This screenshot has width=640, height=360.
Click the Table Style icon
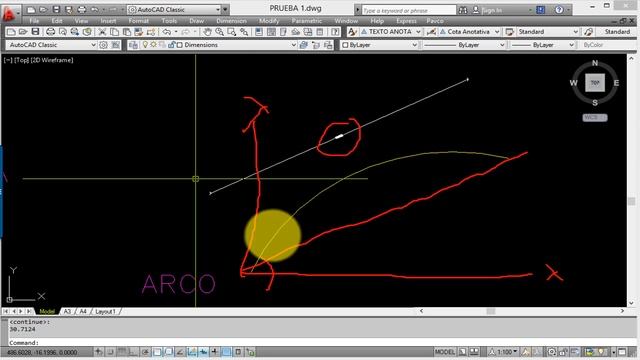pos(509,31)
